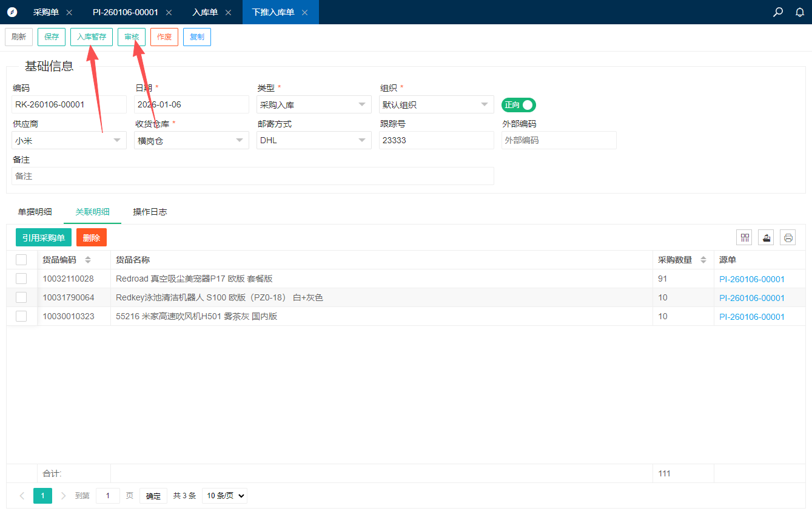This screenshot has height=531, width=812.
Task: Click the 跟踪号 input field
Action: click(436, 140)
